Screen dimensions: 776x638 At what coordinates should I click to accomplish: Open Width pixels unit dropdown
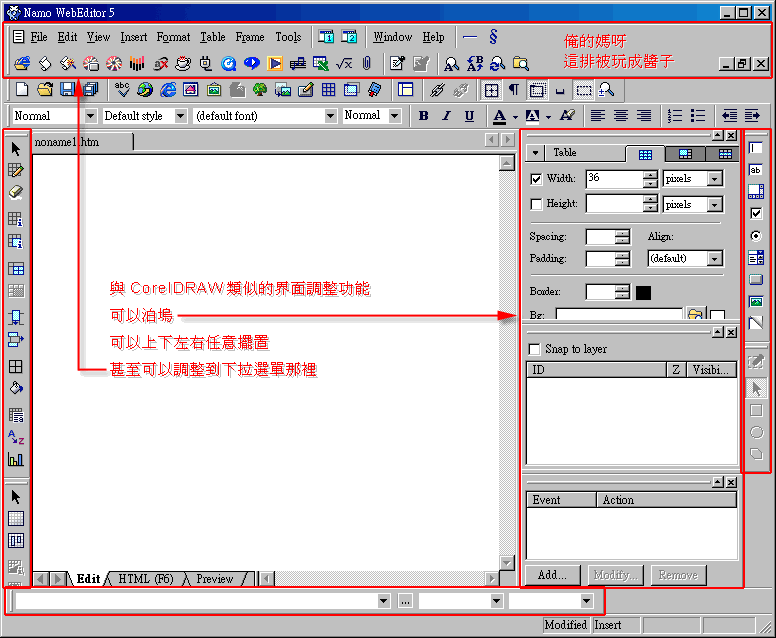(715, 179)
